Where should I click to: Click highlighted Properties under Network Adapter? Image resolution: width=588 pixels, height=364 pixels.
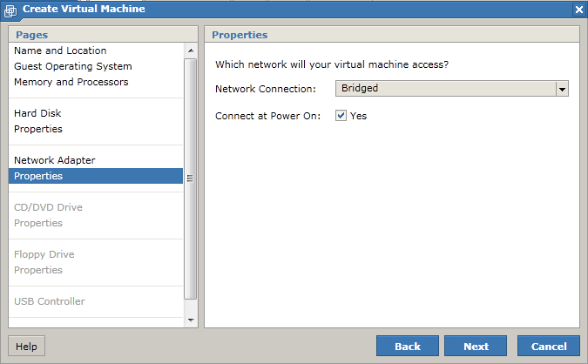(x=96, y=176)
